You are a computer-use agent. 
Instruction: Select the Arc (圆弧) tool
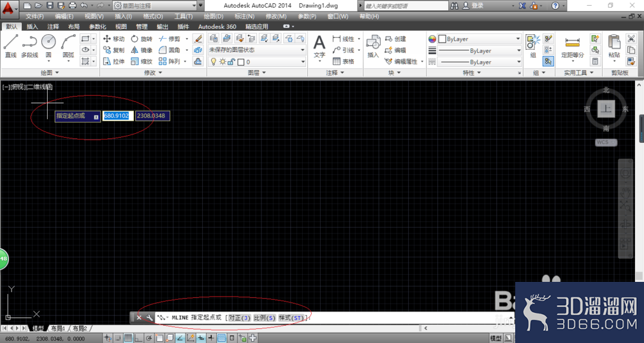coord(68,47)
